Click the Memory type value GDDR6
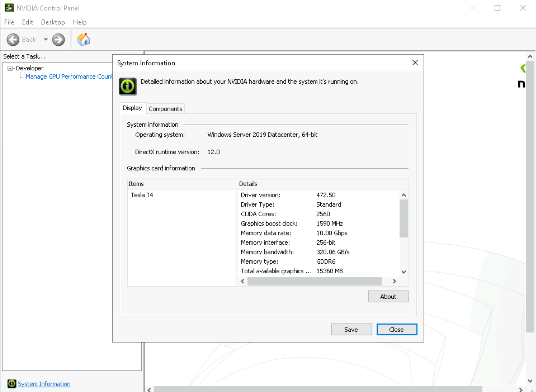 (326, 261)
